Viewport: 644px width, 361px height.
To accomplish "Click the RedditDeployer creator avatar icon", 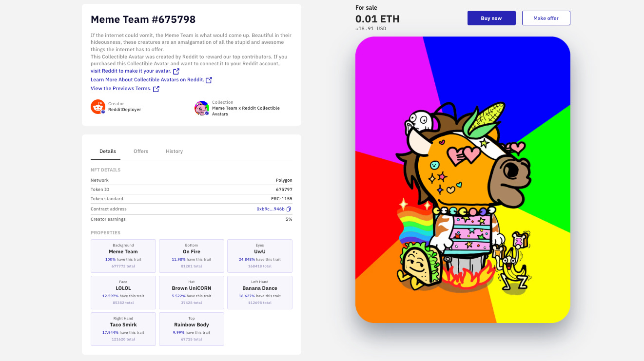I will click(x=98, y=107).
